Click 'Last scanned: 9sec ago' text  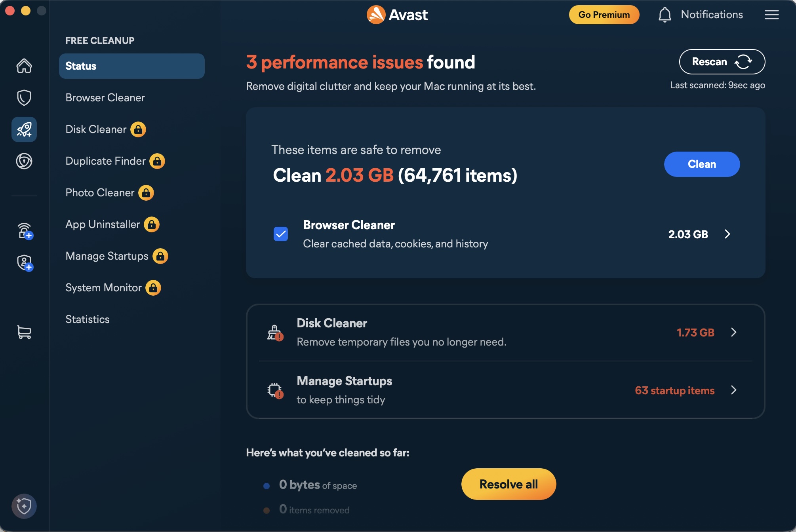pyautogui.click(x=717, y=85)
